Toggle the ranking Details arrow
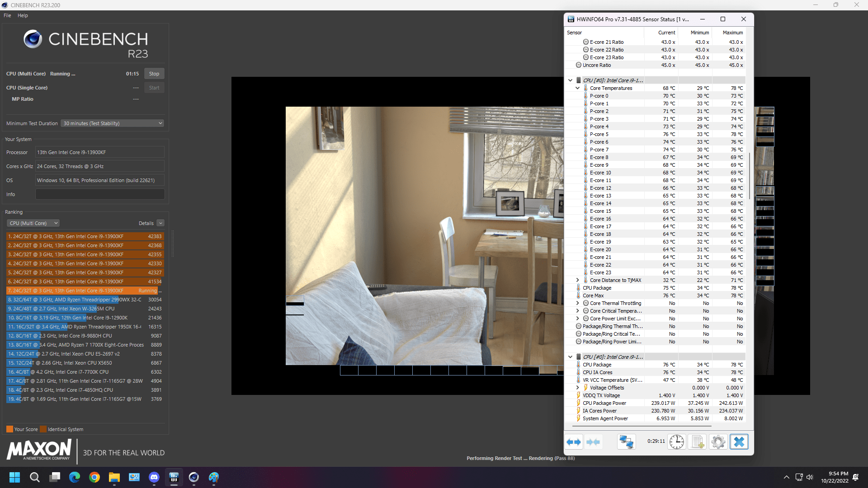The height and width of the screenshot is (488, 868). click(x=160, y=223)
